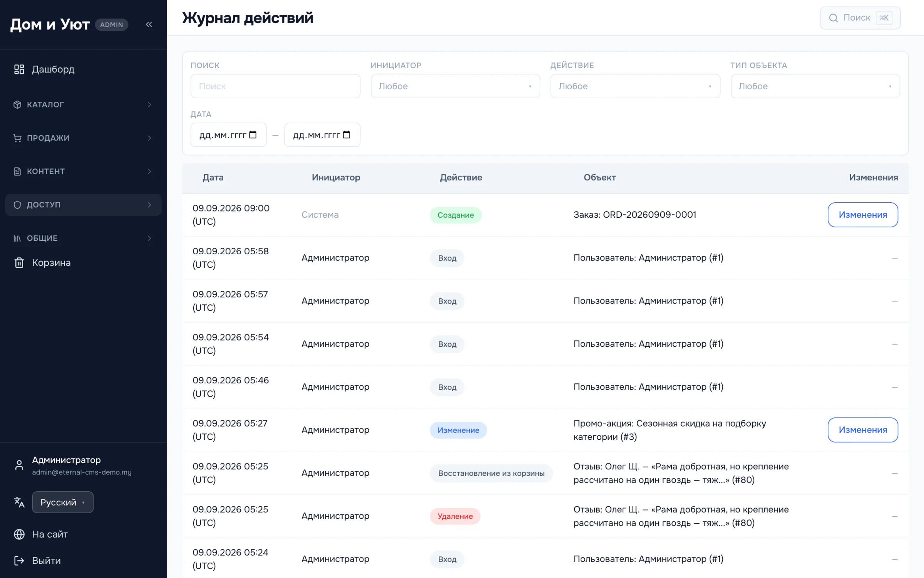Expand the Каталог section chevron
The width and height of the screenshot is (924, 578).
(149, 104)
